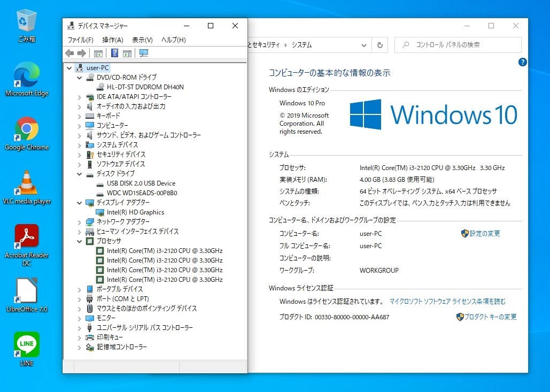The image size is (550, 392).
Task: Select the ポータブル デバイス category
Action: point(120,289)
